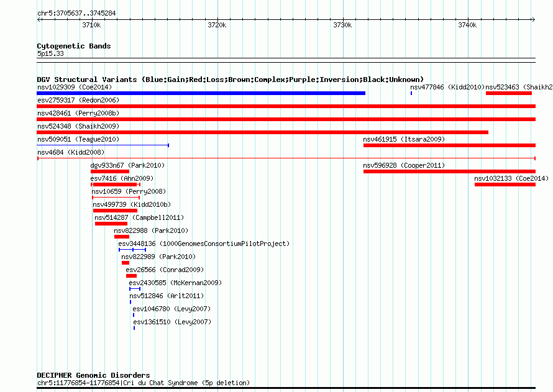Click the red esv2759317 loss bar
The height and width of the screenshot is (392, 553).
pyautogui.click(x=286, y=106)
